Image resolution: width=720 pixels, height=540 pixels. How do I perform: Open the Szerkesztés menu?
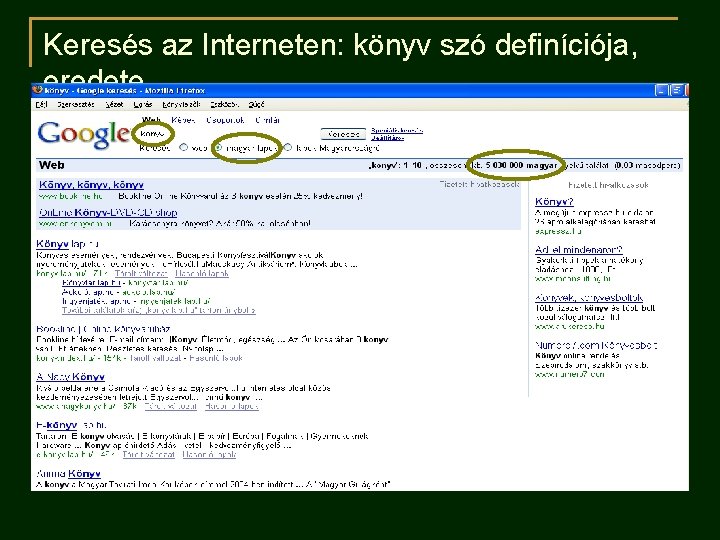pos(76,105)
